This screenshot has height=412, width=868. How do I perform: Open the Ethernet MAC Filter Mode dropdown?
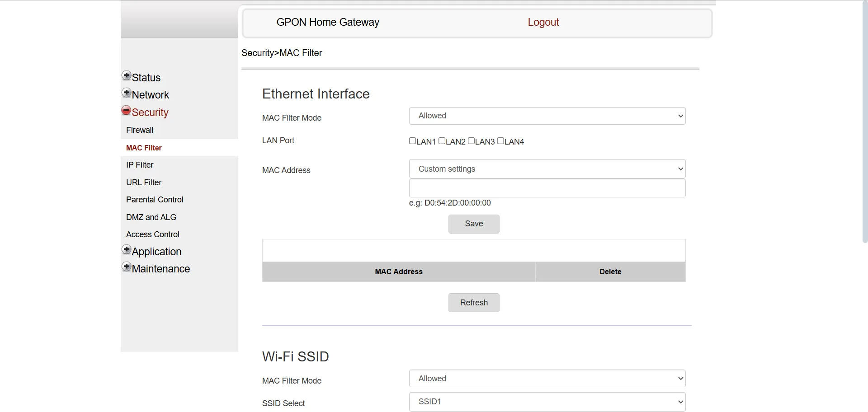pos(547,116)
